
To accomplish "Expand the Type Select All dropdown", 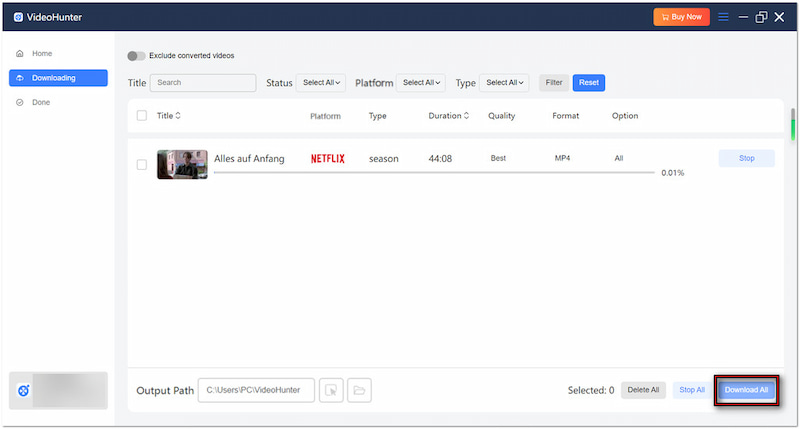I will (x=504, y=83).
